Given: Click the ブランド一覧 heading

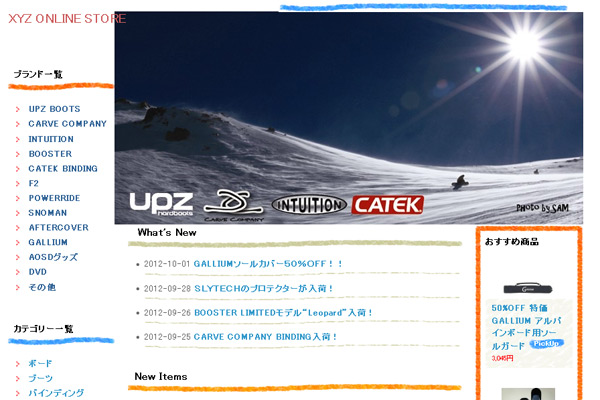Looking at the screenshot, I should coord(38,74).
